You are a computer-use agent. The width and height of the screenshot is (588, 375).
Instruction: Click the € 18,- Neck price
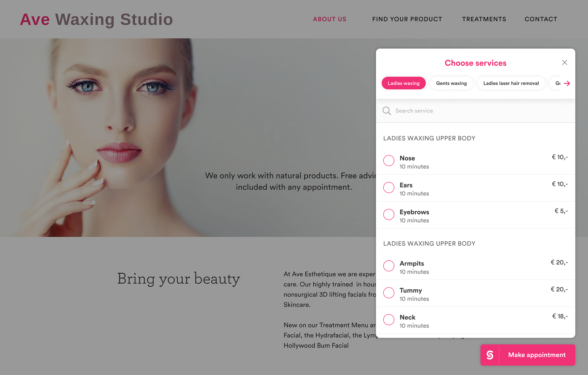tap(560, 316)
